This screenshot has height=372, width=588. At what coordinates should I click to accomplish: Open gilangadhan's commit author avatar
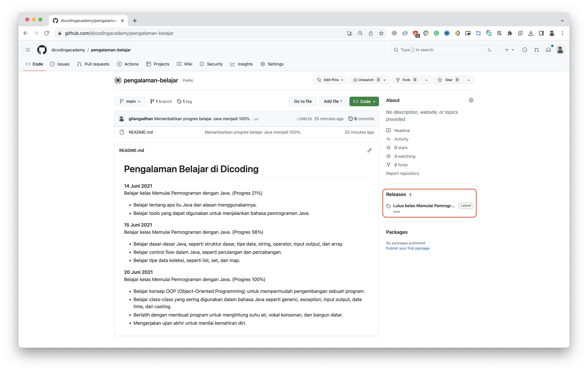pyautogui.click(x=122, y=119)
